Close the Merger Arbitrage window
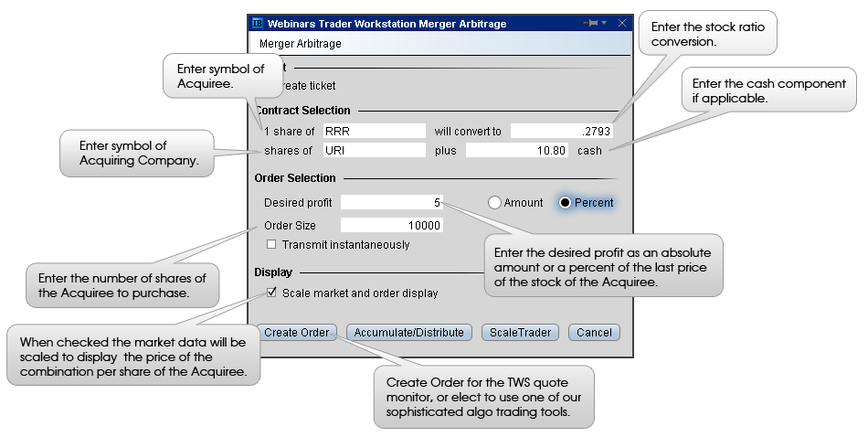This screenshot has width=868, height=437. 622,23
